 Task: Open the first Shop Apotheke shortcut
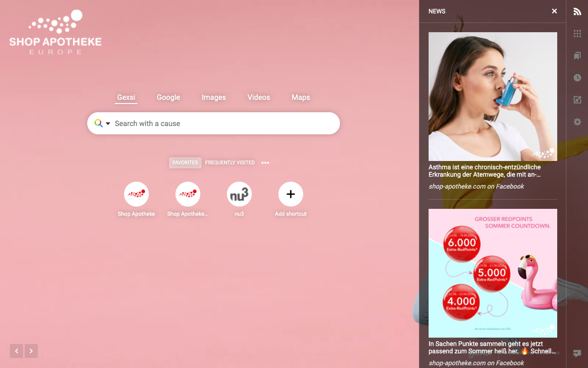[136, 199]
